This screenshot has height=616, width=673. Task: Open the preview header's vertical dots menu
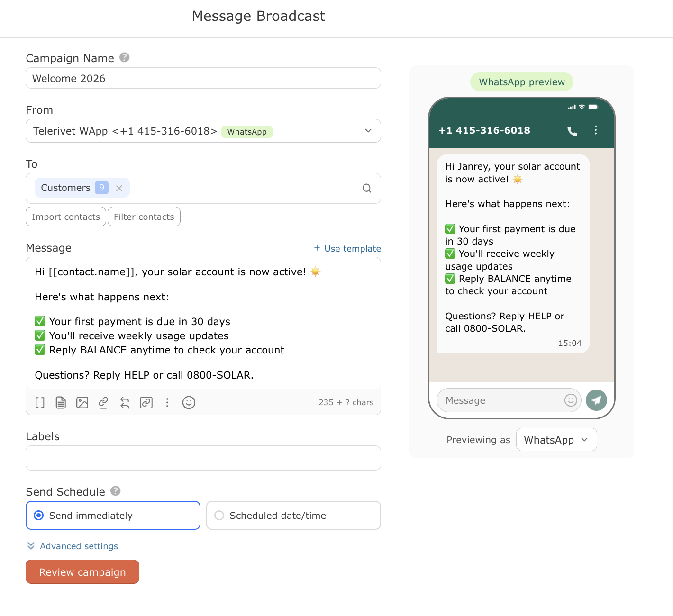point(596,130)
